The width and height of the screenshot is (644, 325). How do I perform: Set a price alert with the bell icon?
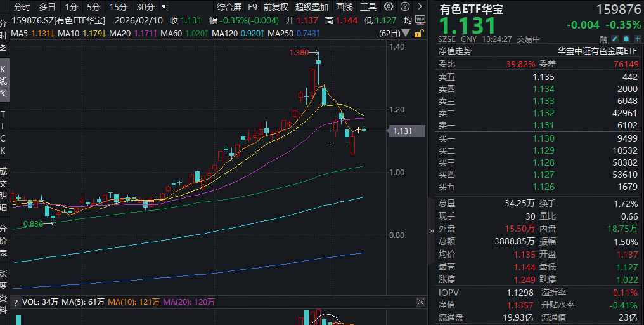coord(625,39)
